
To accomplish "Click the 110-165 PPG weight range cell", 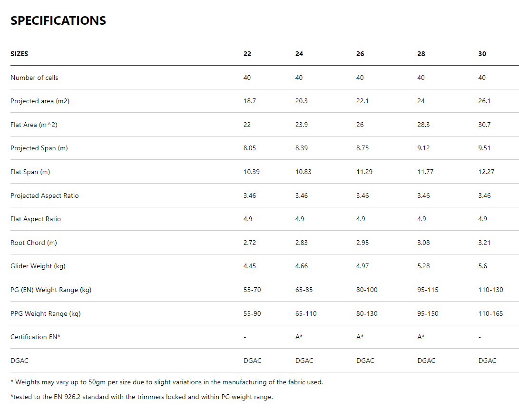I will click(490, 313).
